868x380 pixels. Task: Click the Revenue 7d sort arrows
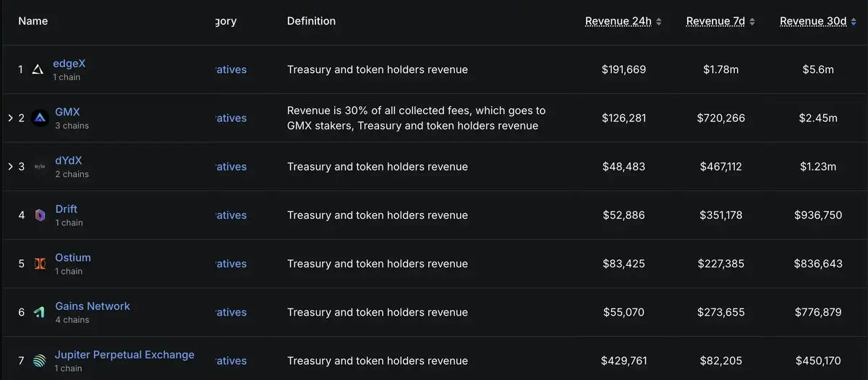click(x=752, y=22)
